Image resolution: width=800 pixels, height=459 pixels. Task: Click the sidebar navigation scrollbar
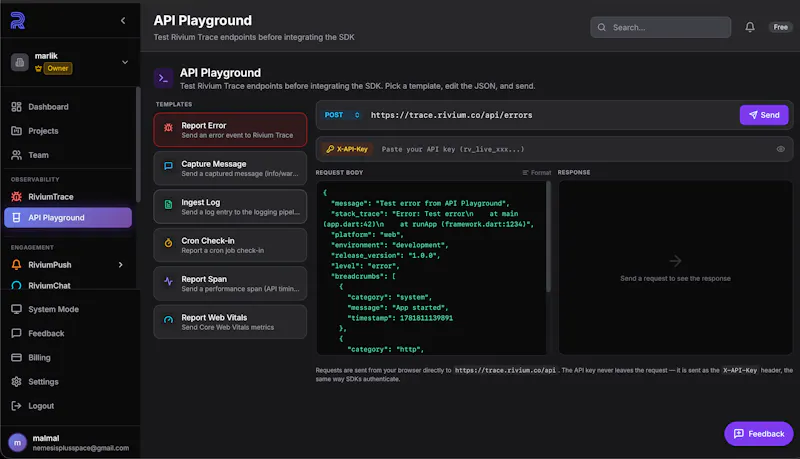click(138, 144)
